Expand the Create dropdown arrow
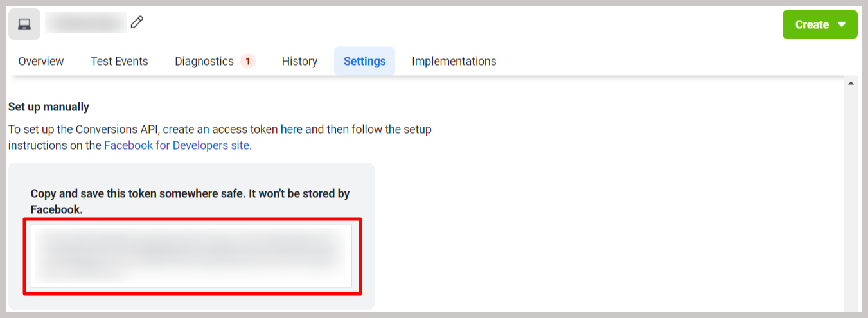Image resolution: width=868 pixels, height=318 pixels. (842, 25)
